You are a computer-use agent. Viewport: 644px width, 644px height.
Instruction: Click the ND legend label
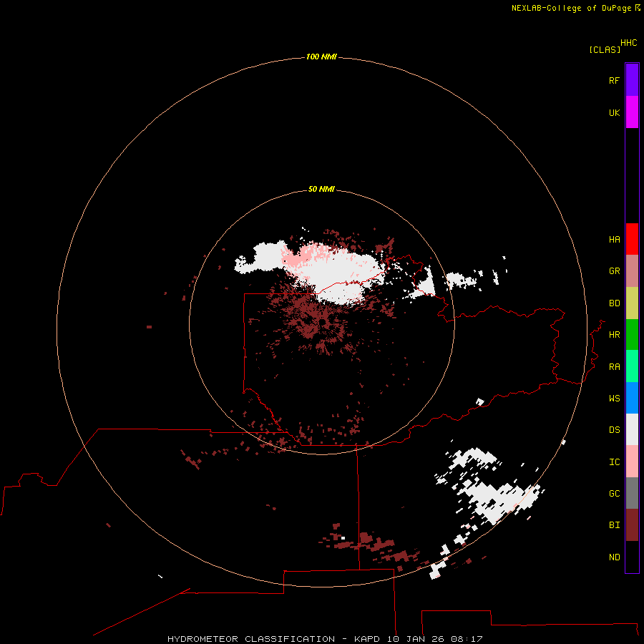pos(614,557)
